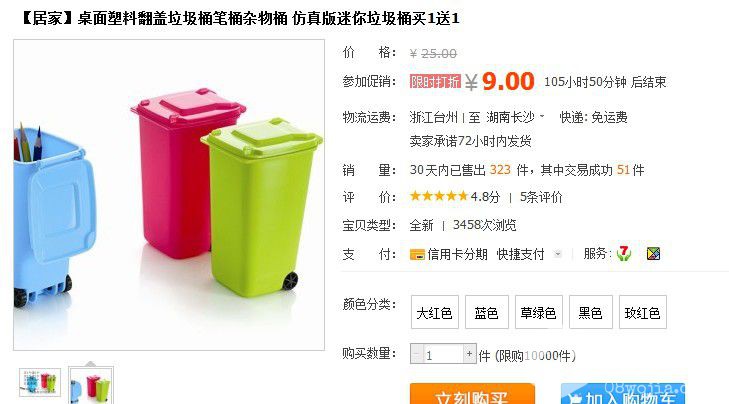Select the 草绿色 color option
Viewport: 729px width, 404px height.
[x=539, y=312]
